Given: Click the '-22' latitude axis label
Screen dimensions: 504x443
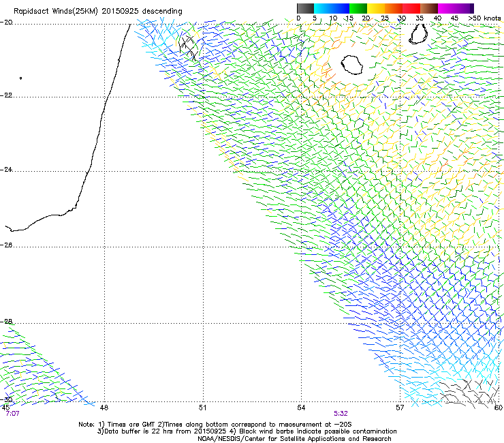Looking at the screenshot, I should [6, 95].
